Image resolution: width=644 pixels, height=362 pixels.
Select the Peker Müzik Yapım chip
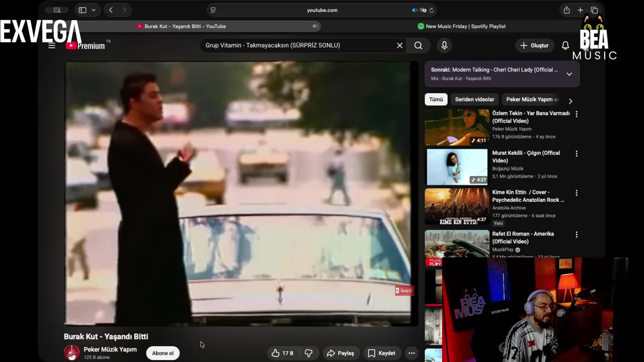tap(532, 100)
